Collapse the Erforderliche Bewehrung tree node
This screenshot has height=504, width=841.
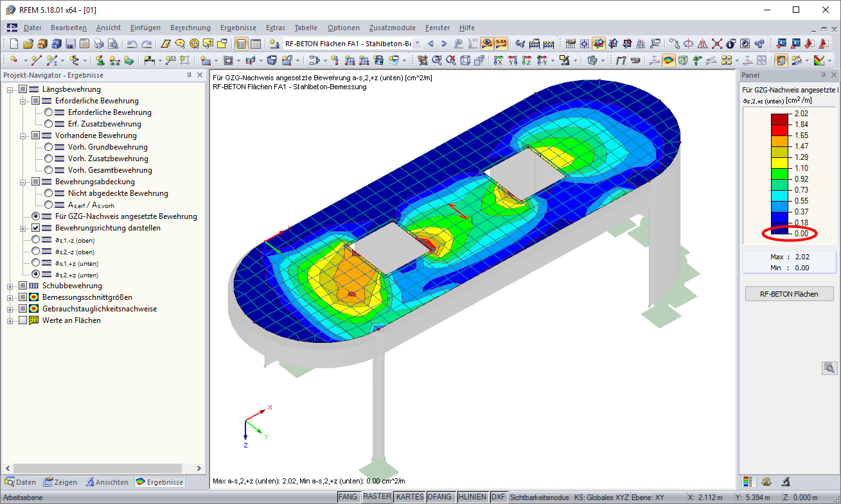[23, 101]
